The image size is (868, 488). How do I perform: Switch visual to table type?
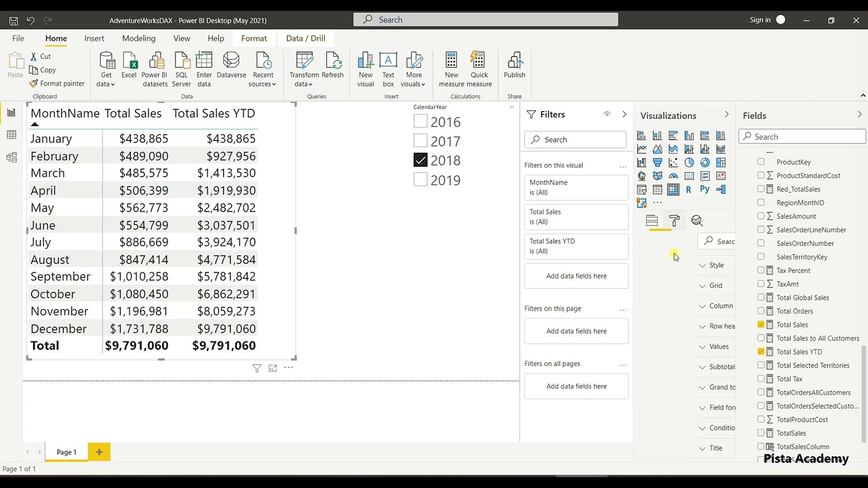tap(657, 190)
